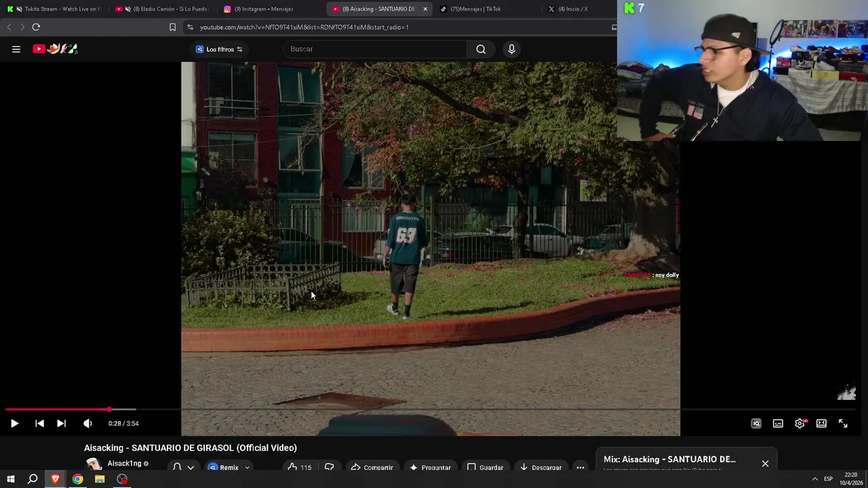Dislike the video
The height and width of the screenshot is (488, 868).
[x=330, y=467]
